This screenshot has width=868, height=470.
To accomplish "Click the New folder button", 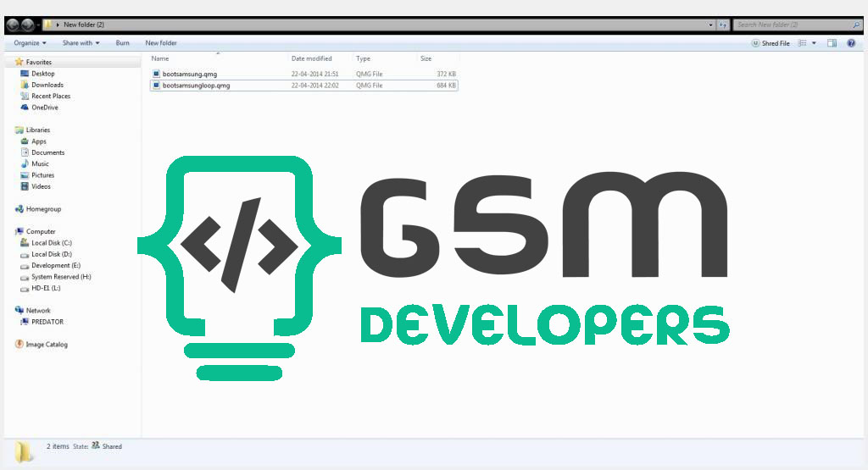I will [x=161, y=42].
